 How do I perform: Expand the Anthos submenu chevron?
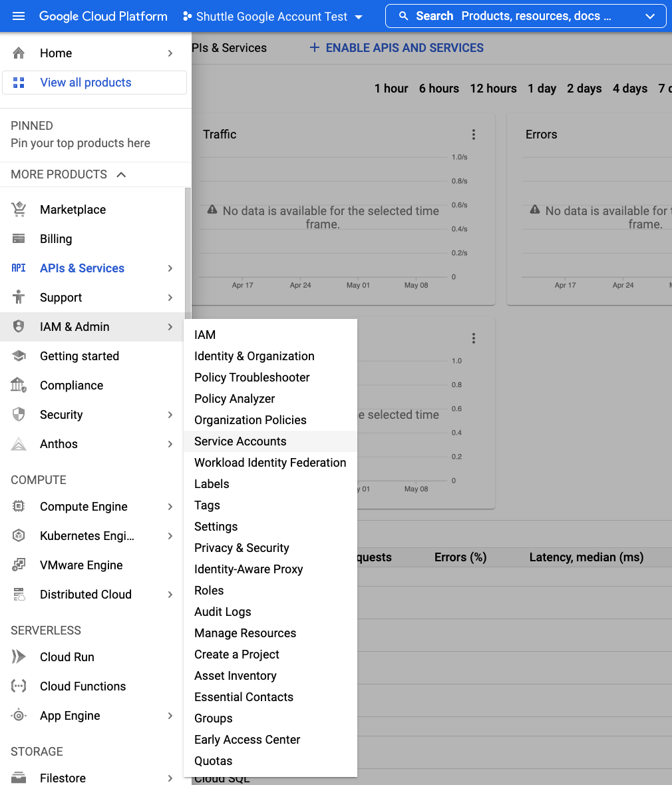coord(170,444)
